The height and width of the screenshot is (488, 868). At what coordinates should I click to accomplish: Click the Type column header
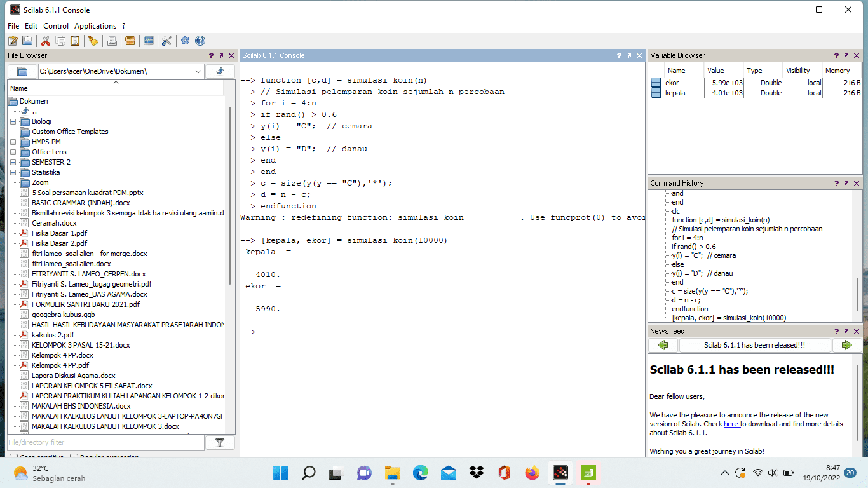coord(763,71)
